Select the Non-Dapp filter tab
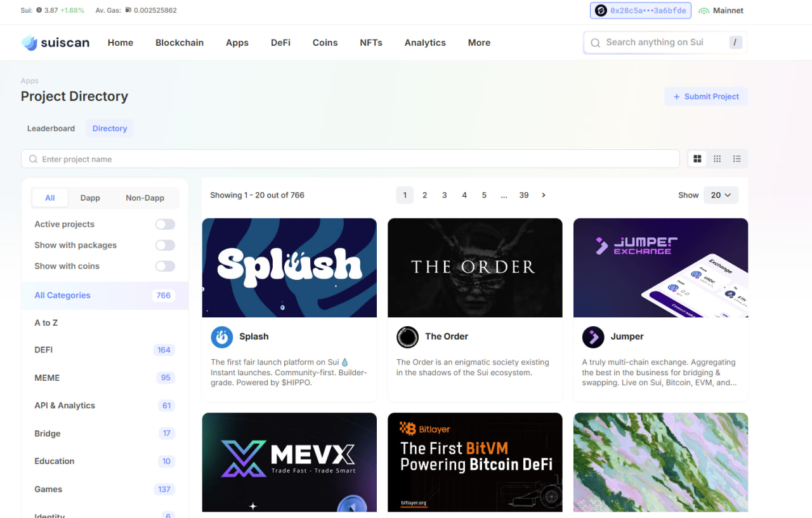Image resolution: width=812 pixels, height=518 pixels. [145, 198]
